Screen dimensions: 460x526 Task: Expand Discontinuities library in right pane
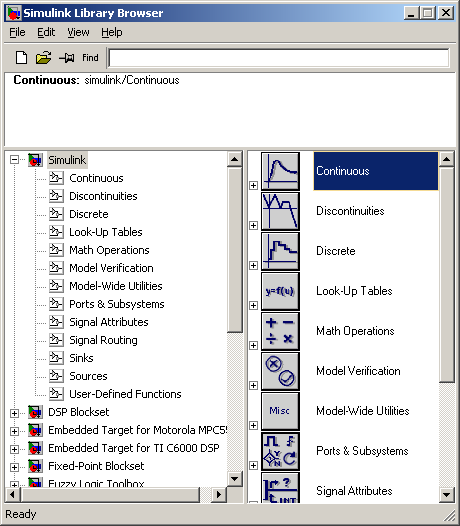pyautogui.click(x=254, y=225)
